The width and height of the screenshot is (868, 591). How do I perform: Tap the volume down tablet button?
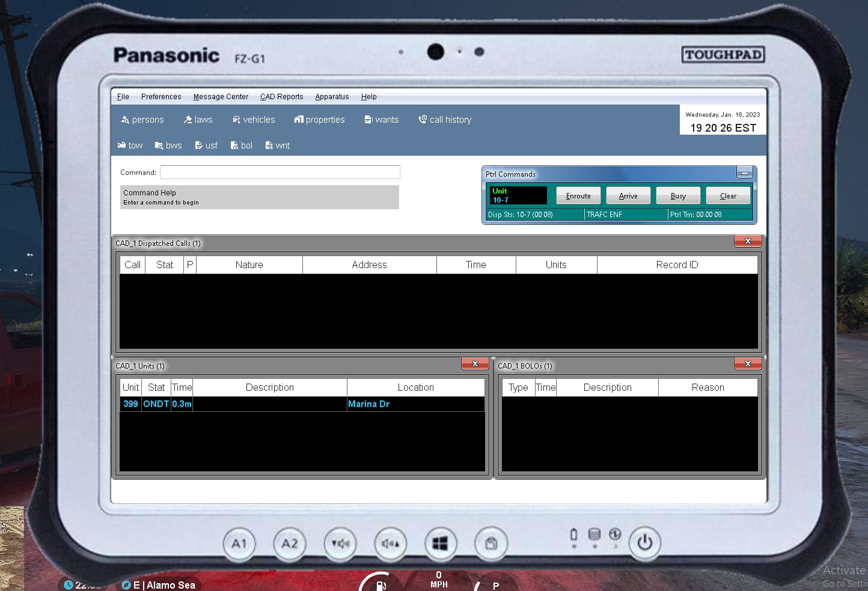340,544
